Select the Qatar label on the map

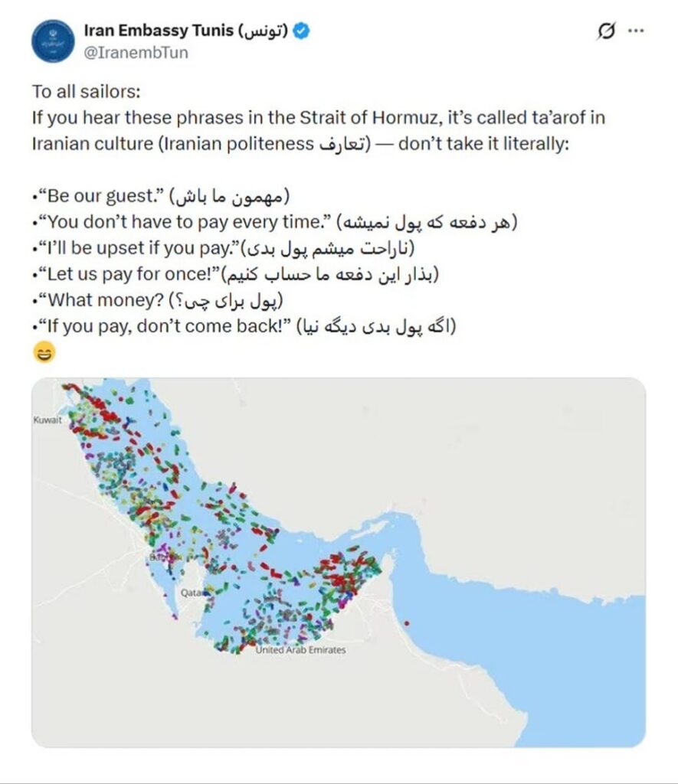click(x=189, y=593)
